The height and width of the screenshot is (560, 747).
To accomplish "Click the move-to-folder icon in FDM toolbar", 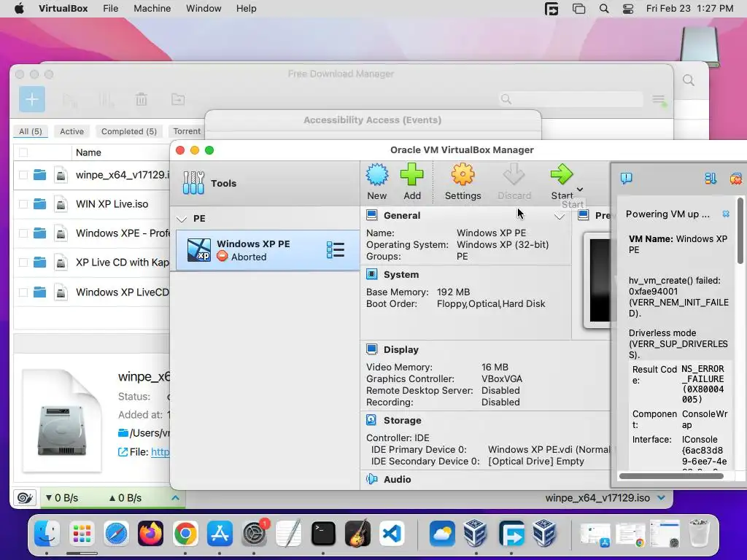I will tap(178, 99).
